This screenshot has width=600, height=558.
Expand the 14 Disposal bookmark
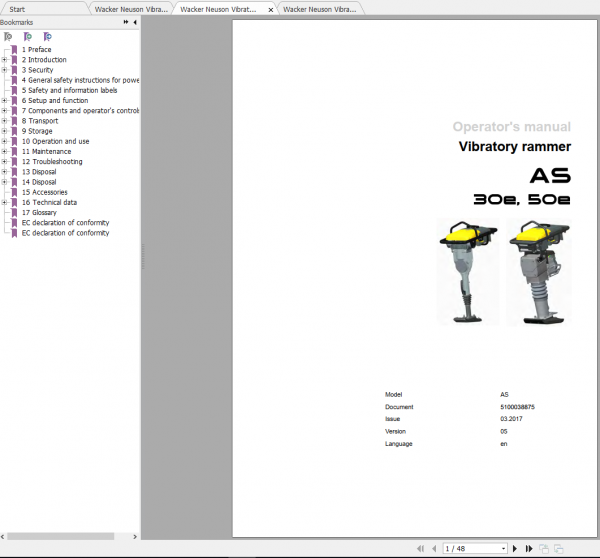(4, 182)
